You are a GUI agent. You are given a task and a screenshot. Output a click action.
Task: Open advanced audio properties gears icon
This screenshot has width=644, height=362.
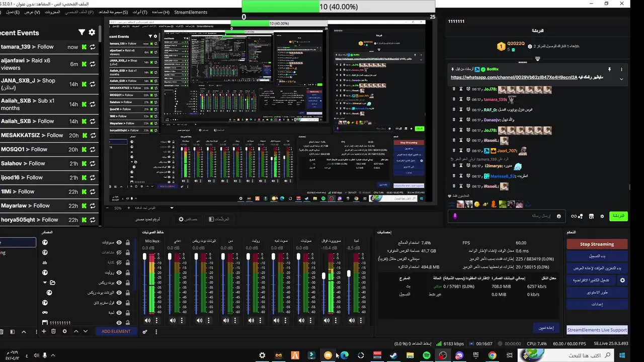point(145,332)
